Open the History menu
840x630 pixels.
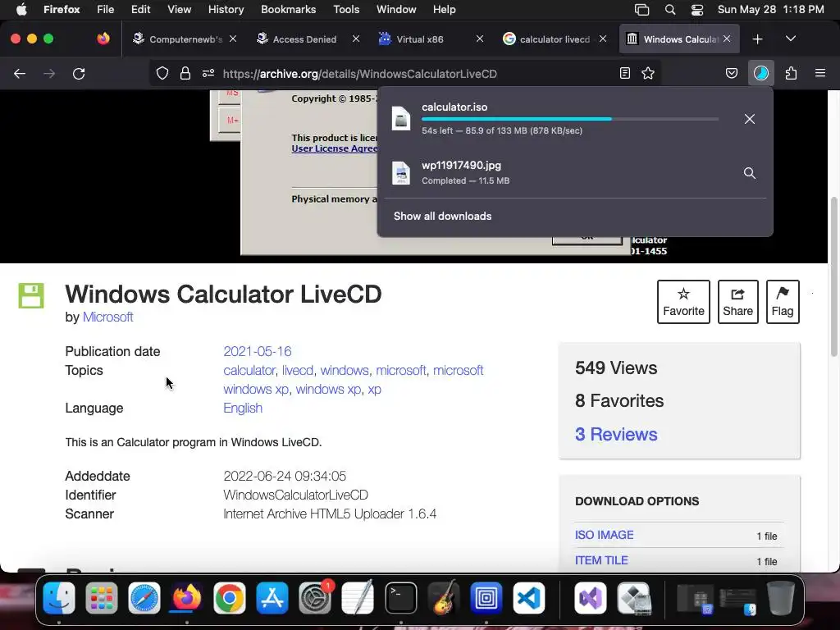pos(226,10)
